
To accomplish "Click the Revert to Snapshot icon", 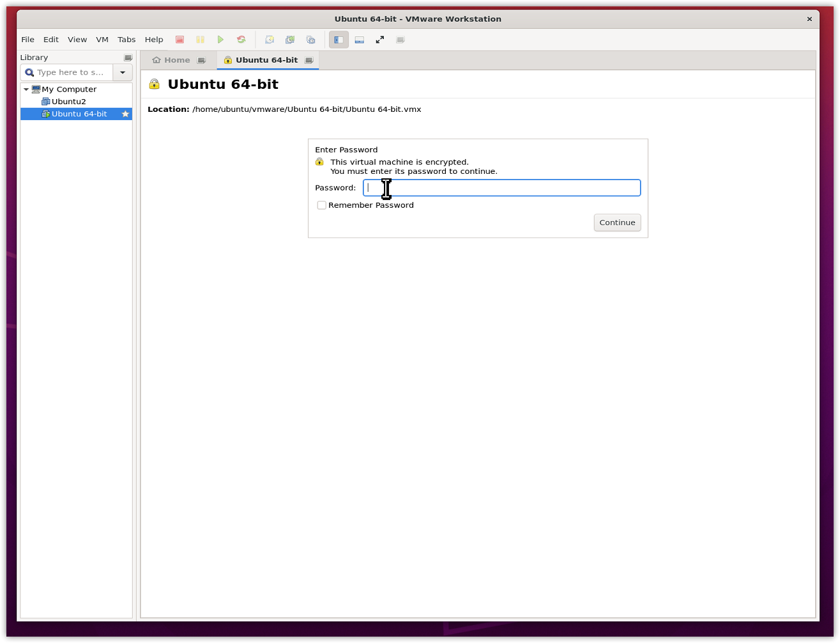I will point(290,40).
